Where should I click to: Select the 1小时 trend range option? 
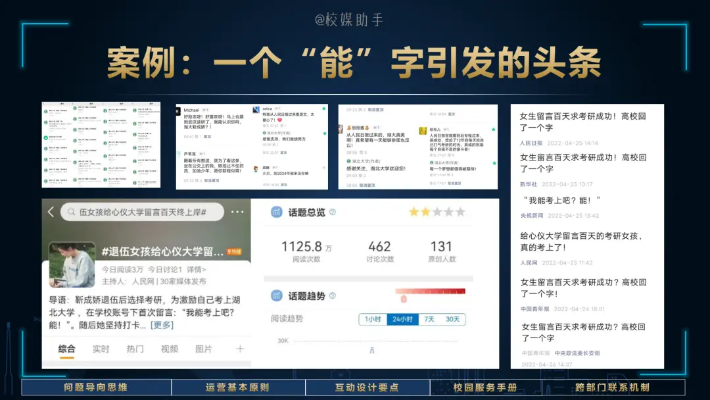pyautogui.click(x=372, y=319)
